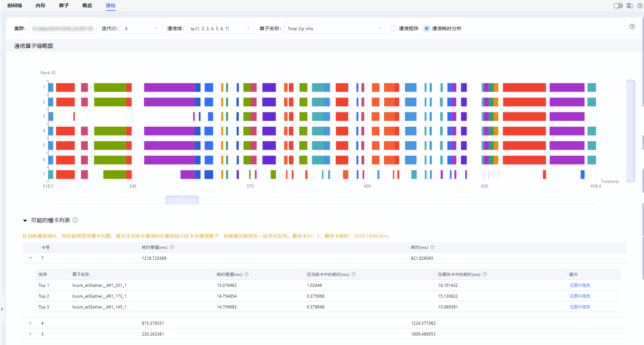Viewport: 644px width, 345px height.
Task: Click the help icon in the filter panel
Action: [632, 26]
